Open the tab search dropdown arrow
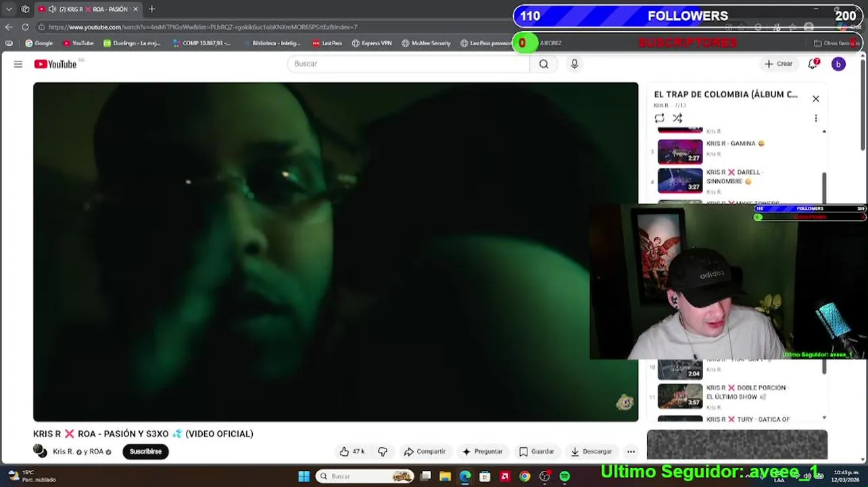This screenshot has height=487, width=868. (9, 9)
